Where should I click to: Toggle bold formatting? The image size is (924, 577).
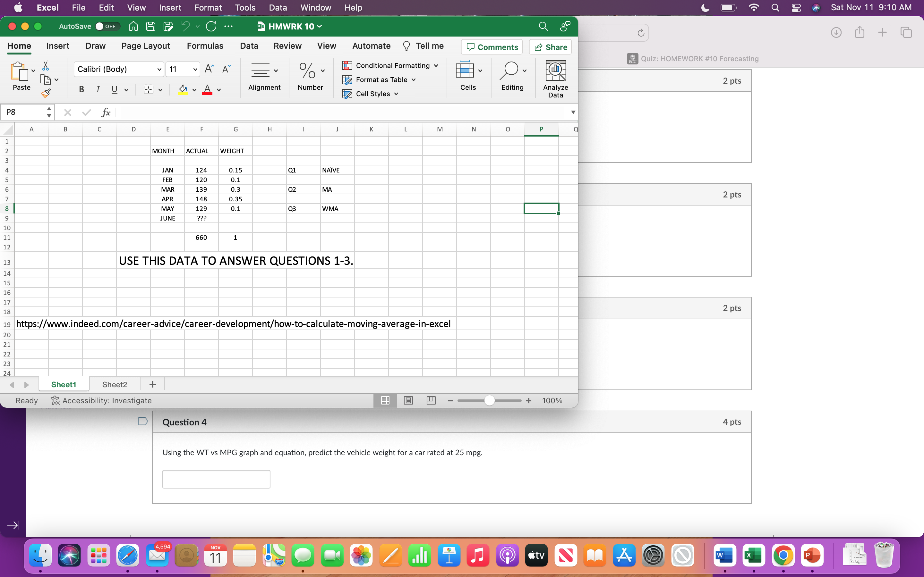[81, 90]
